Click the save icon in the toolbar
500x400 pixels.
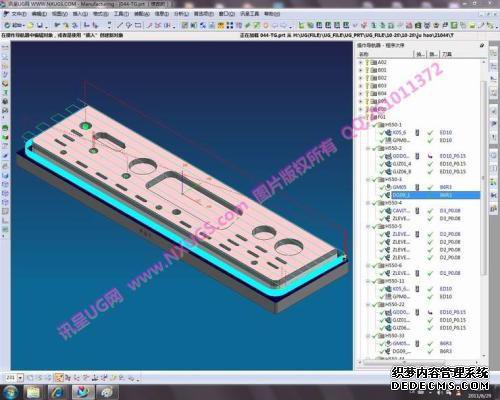(40, 25)
